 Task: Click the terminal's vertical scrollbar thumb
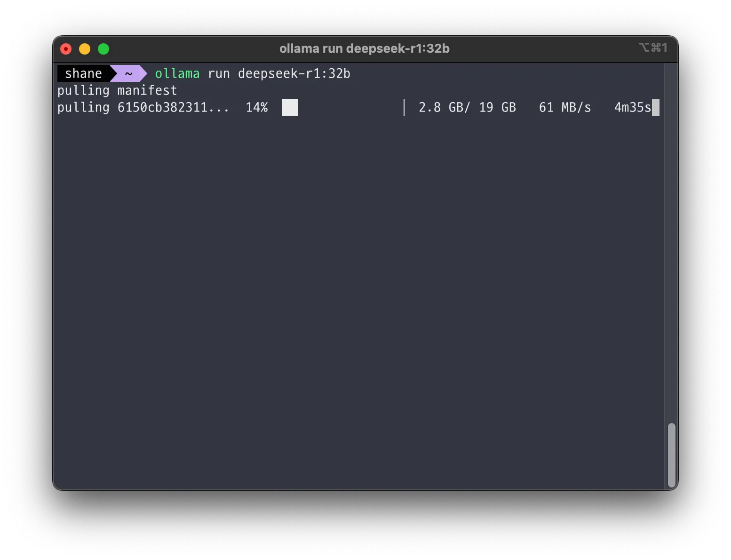(x=671, y=455)
